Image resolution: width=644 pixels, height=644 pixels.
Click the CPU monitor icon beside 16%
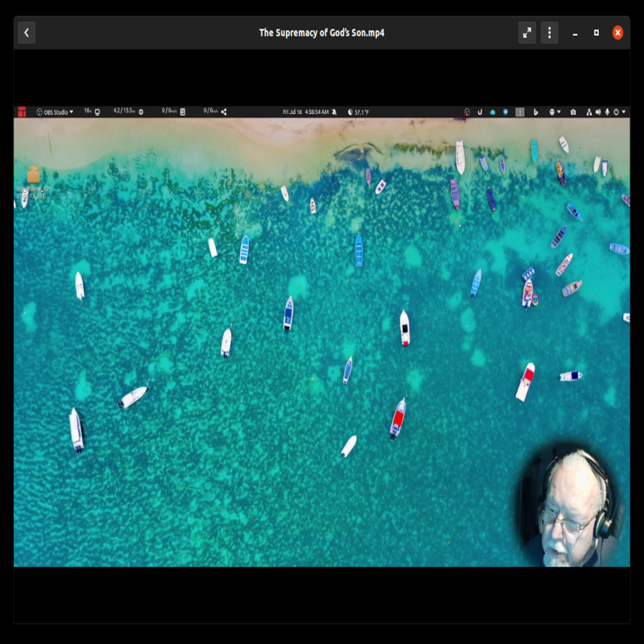coord(97,112)
